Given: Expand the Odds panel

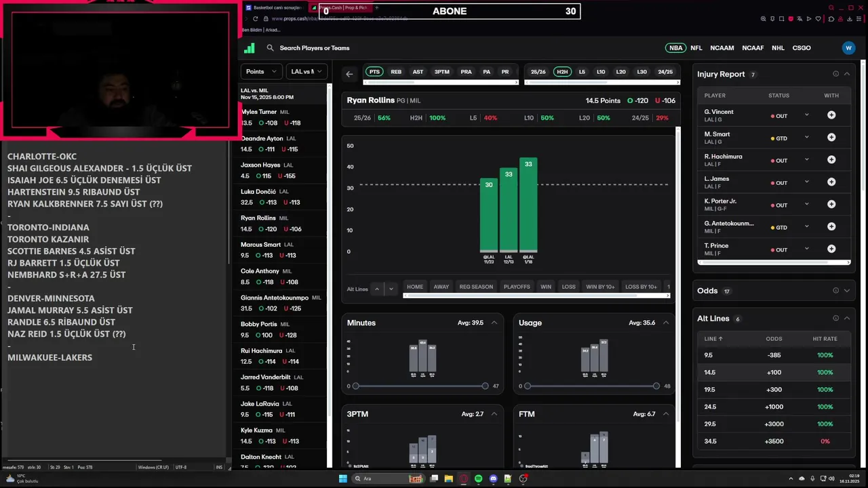Looking at the screenshot, I should 846,291.
